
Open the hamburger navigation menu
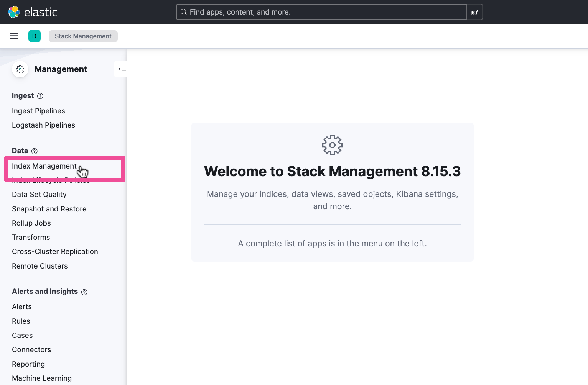coord(14,36)
